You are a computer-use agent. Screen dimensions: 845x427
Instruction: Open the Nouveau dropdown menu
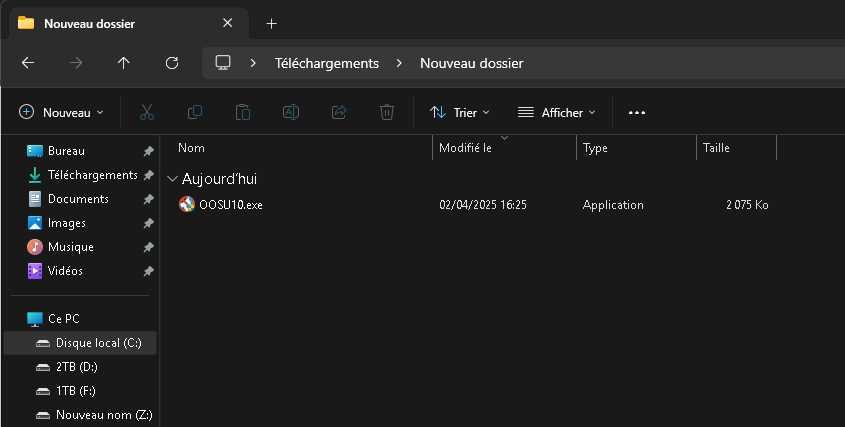tap(61, 112)
